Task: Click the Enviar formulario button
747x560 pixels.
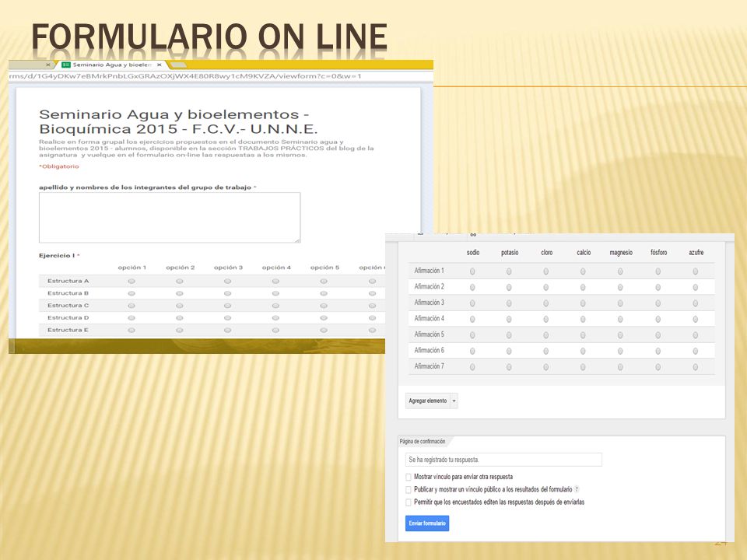Action: (427, 523)
